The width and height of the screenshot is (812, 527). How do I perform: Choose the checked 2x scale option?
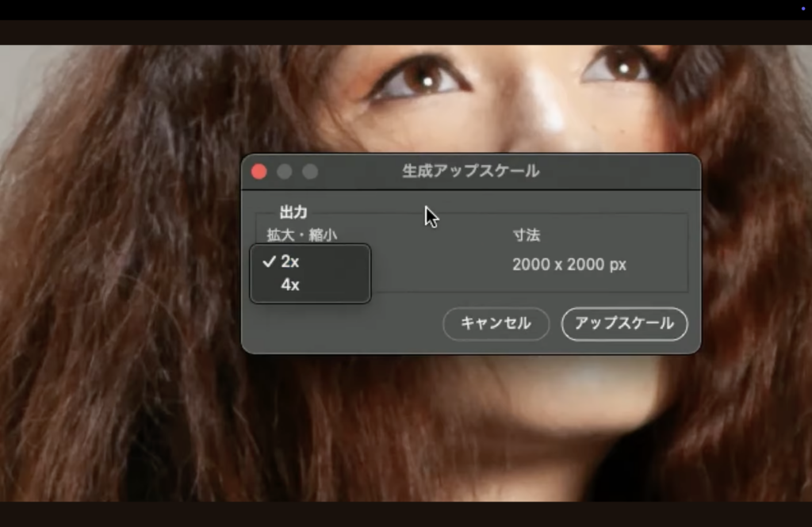click(290, 262)
